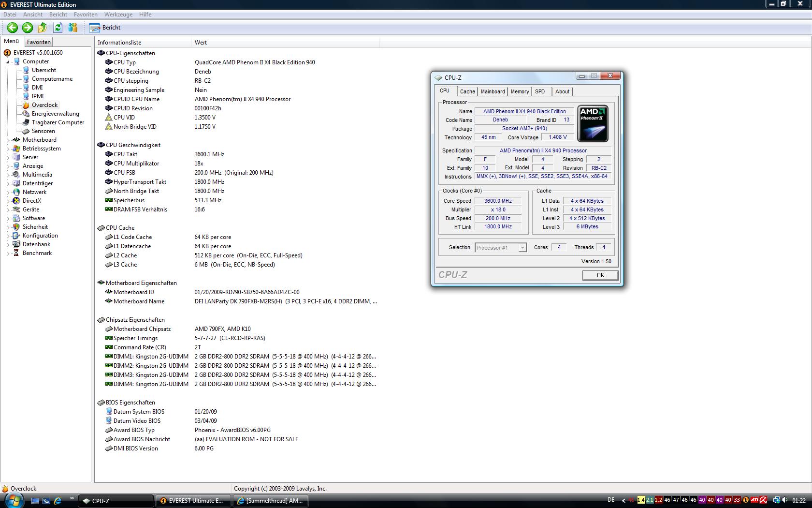This screenshot has width=812, height=508.
Task: Open the network tray icon
Action: pyautogui.click(x=777, y=500)
